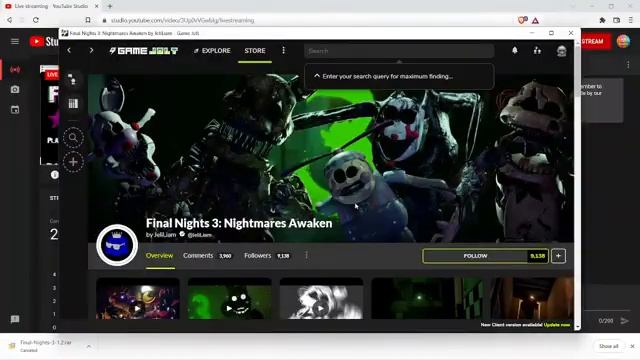Select the Webcam camera icon in YouTube sidebar

click(x=15, y=89)
